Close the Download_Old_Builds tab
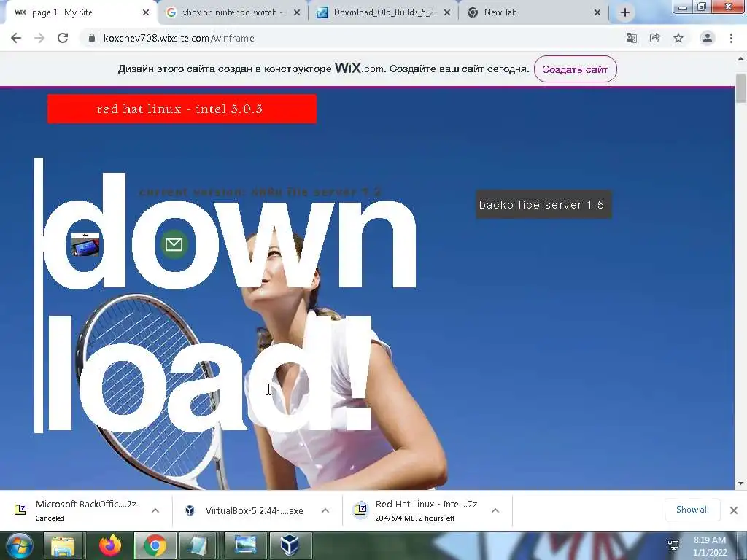 [x=447, y=13]
